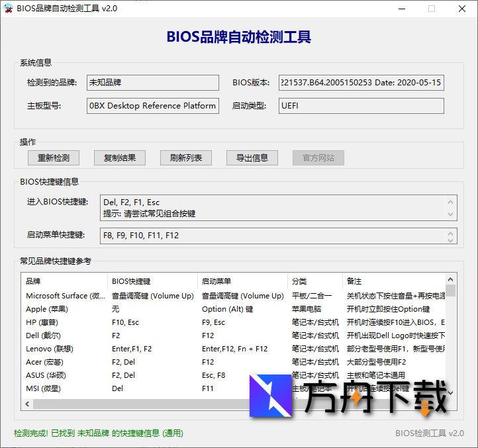Select the Microsoft Surface row
Viewport: 478px width, 448px height.
click(x=233, y=296)
